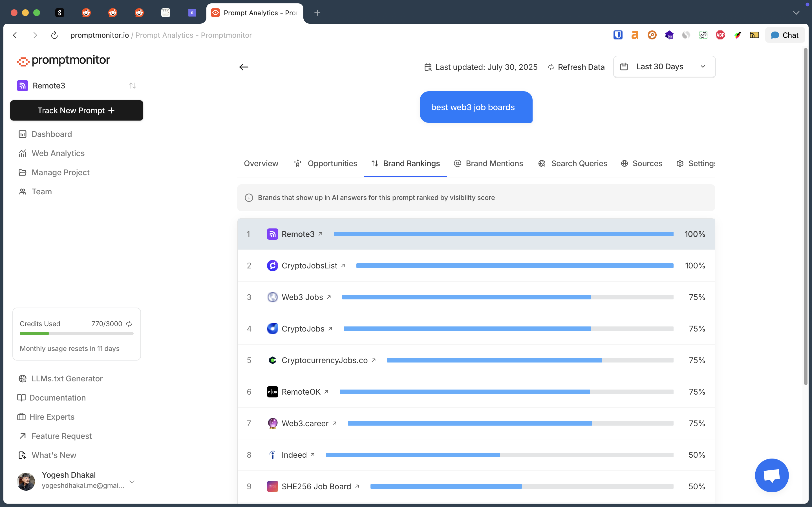Open CryptoJobsList external link arrow
The image size is (812, 507).
tap(343, 266)
